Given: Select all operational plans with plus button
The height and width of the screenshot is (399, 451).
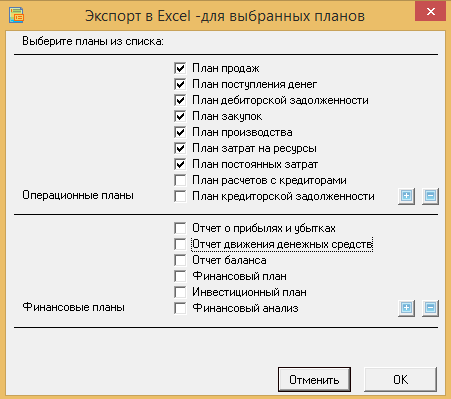Looking at the screenshot, I should point(406,196).
